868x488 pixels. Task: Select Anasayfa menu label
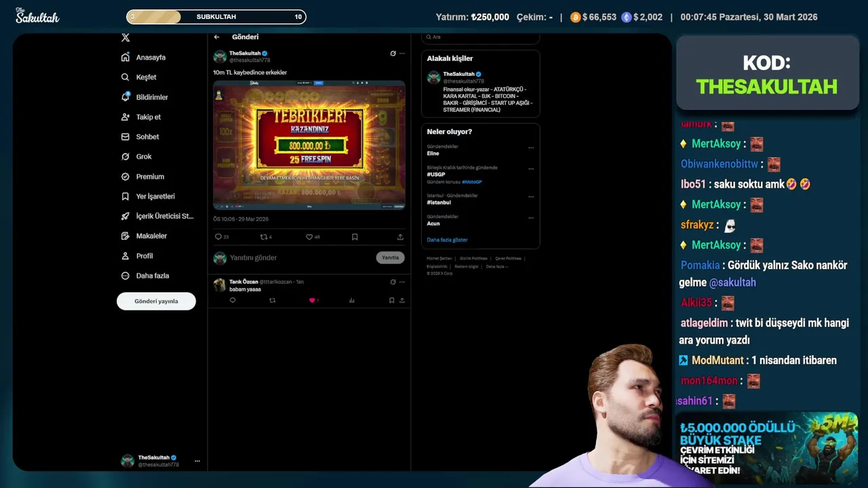[x=151, y=58]
